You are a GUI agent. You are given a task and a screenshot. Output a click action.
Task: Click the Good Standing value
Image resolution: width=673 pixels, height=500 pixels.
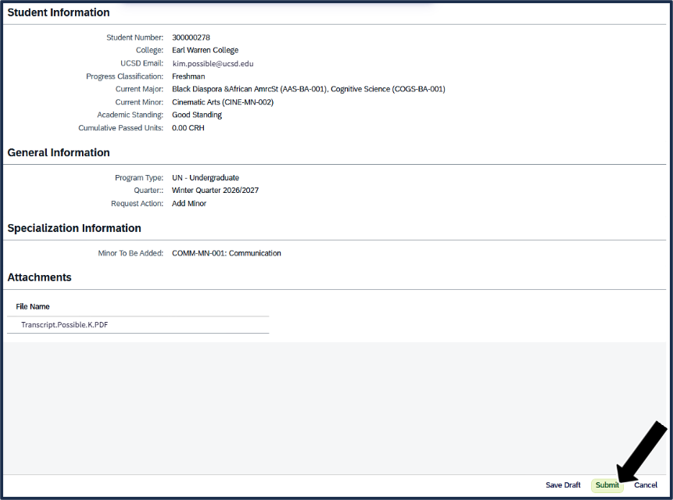tap(197, 115)
